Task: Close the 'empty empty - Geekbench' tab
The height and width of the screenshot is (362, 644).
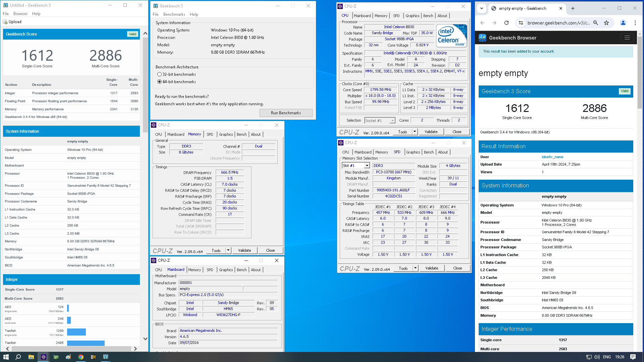Action: click(x=561, y=8)
